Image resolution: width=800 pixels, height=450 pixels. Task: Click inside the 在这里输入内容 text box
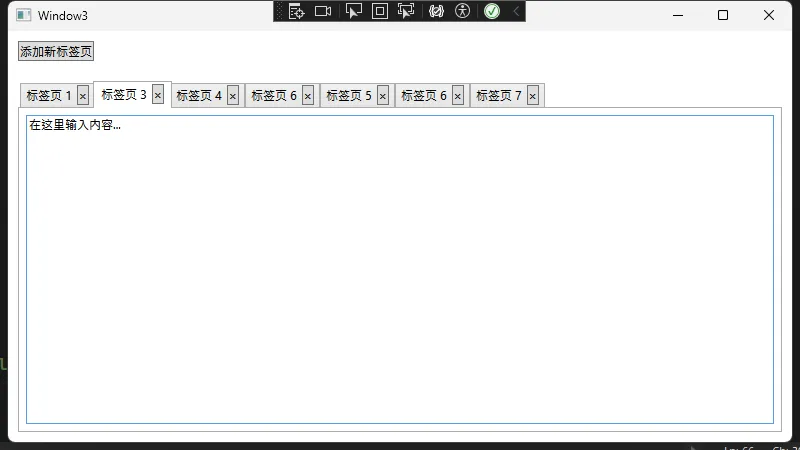(400, 270)
